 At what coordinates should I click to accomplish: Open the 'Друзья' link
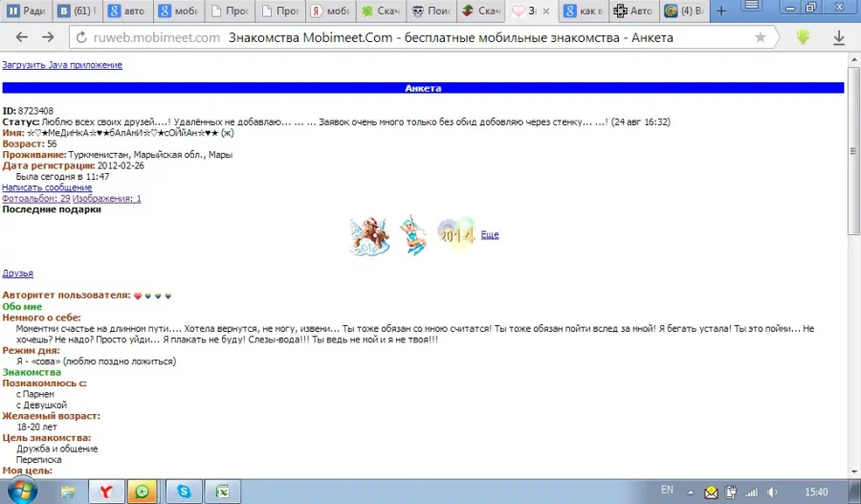point(17,273)
